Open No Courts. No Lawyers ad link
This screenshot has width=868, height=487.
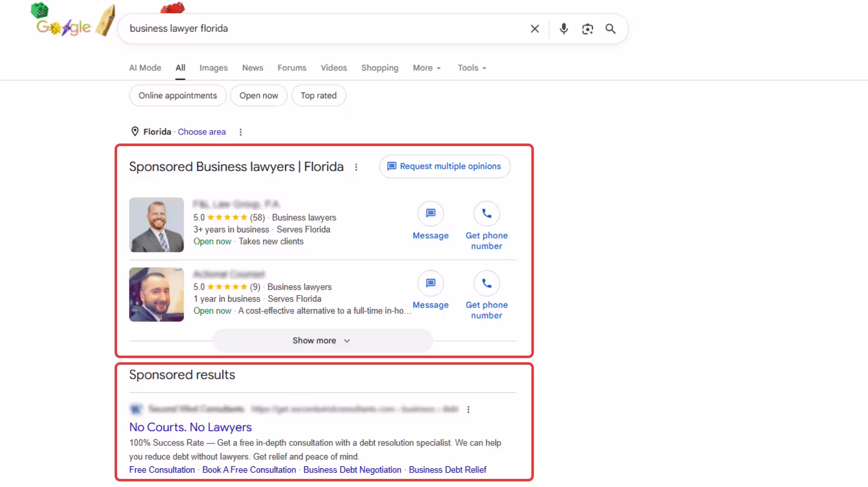coord(191,428)
